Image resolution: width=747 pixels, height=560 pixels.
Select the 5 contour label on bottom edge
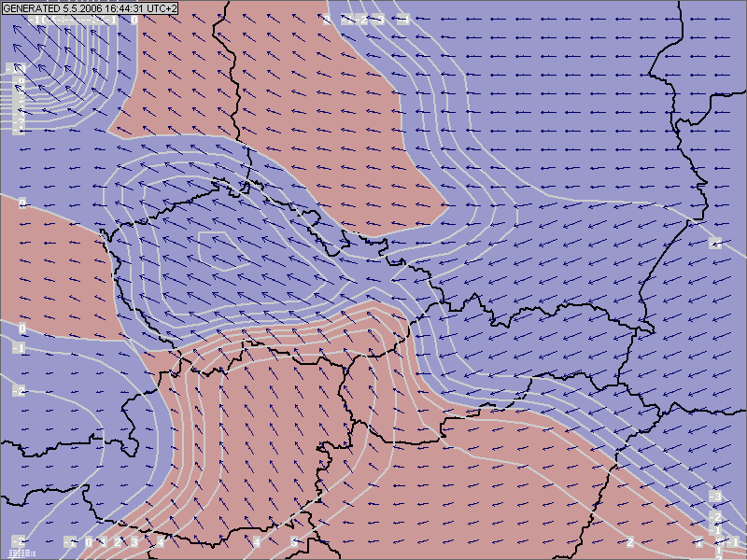[294, 542]
